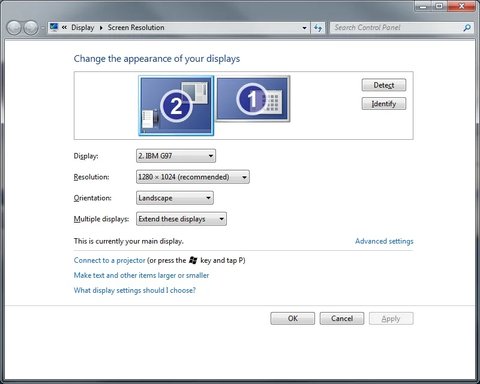The height and width of the screenshot is (384, 480).
Task: Dismiss dialog with Cancel button
Action: click(x=342, y=318)
